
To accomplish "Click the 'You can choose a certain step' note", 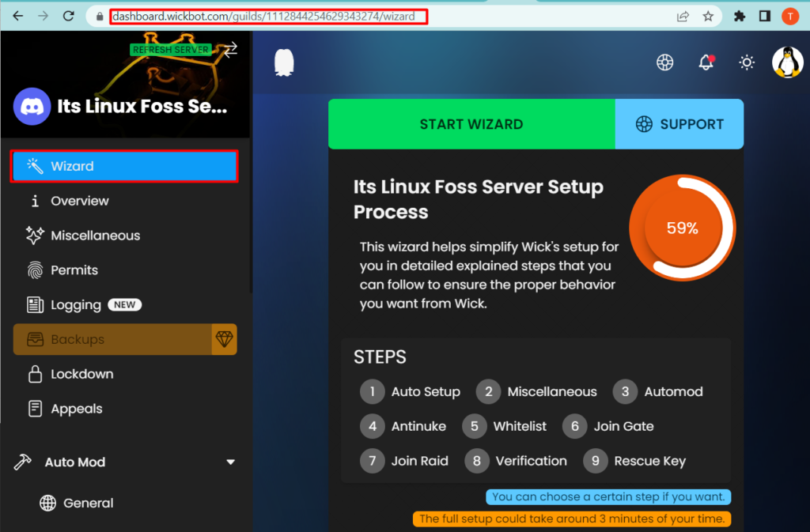I will pos(608,497).
